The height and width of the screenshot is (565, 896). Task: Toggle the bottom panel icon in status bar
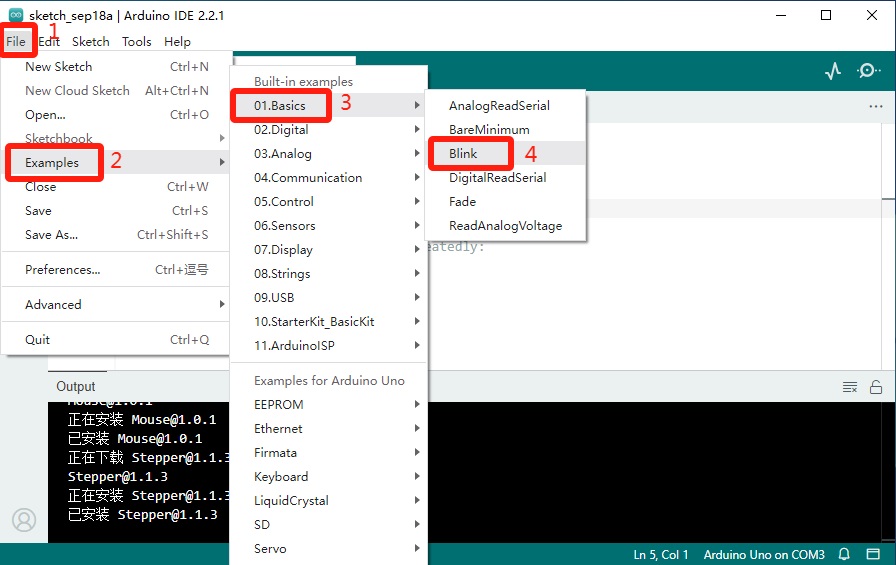pyautogui.click(x=873, y=554)
